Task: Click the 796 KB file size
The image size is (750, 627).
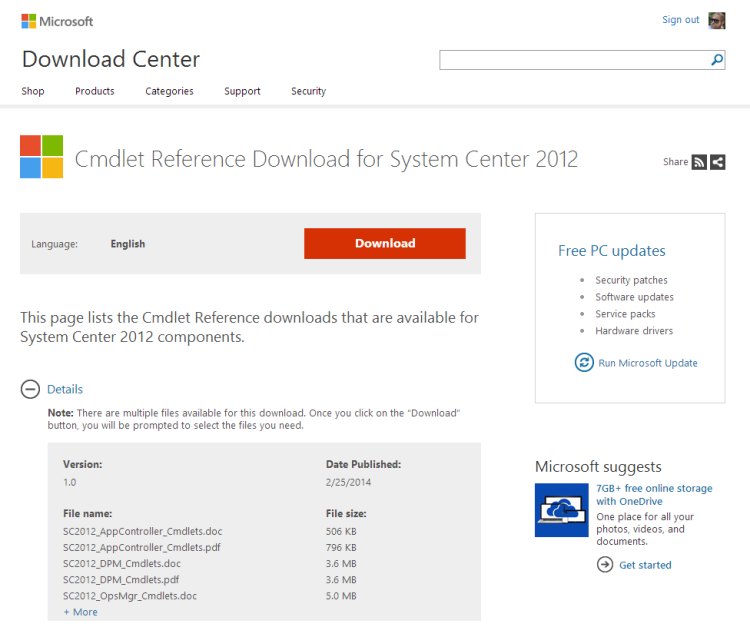Action: pos(341,548)
